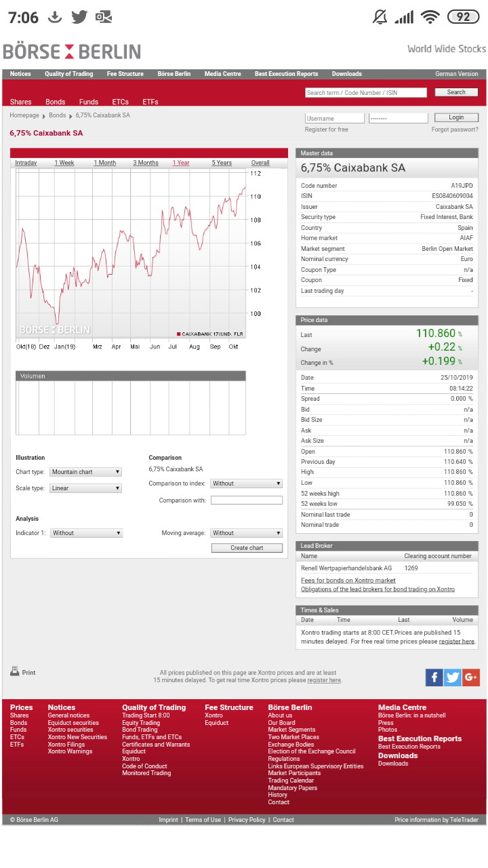Viewport: 488px width, 868px height.
Task: Click the Print printer icon
Action: [x=15, y=671]
